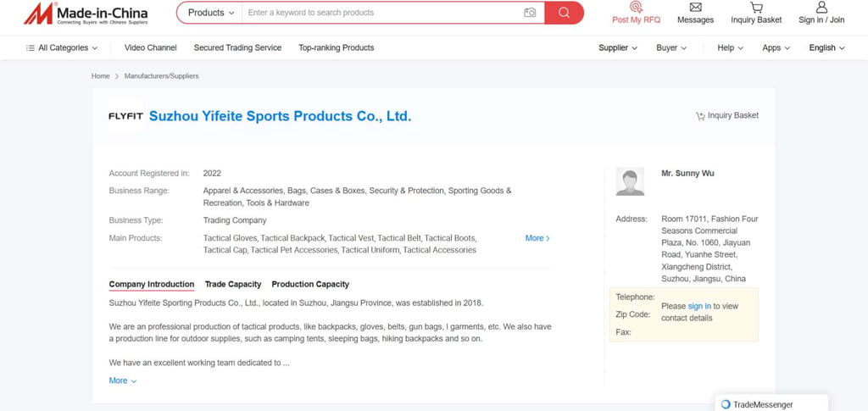Image resolution: width=868 pixels, height=411 pixels.
Task: Switch to Trade Capacity tab
Action: pyautogui.click(x=233, y=285)
